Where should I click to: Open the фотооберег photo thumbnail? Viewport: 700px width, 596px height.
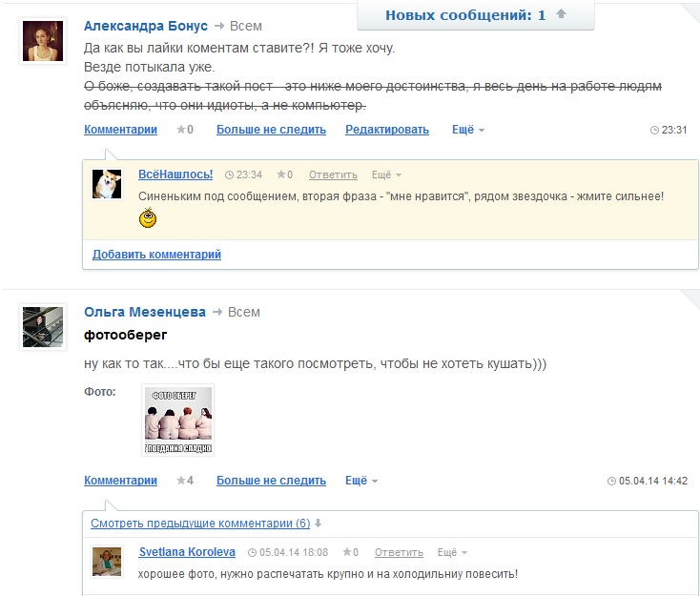point(177,420)
